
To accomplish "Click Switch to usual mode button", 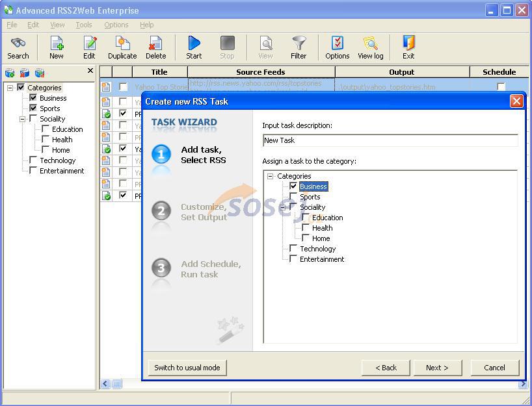I will pyautogui.click(x=187, y=368).
